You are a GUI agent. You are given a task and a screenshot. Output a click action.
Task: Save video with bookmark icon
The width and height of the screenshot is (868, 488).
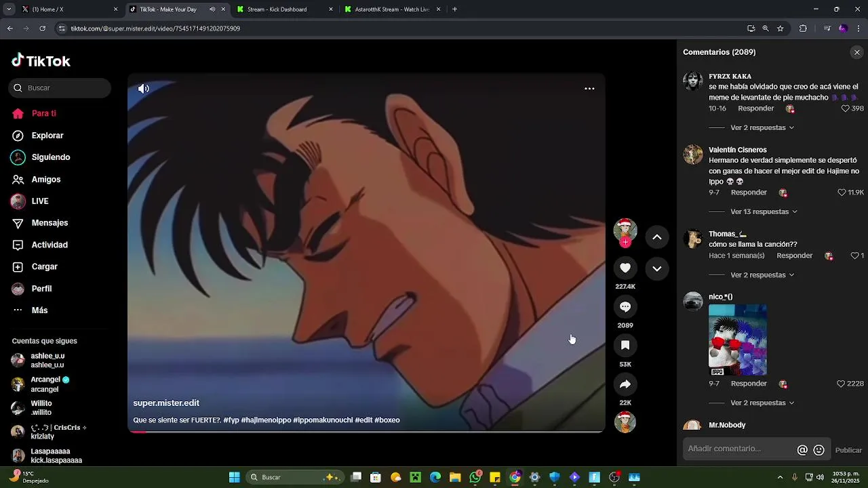[625, 345]
